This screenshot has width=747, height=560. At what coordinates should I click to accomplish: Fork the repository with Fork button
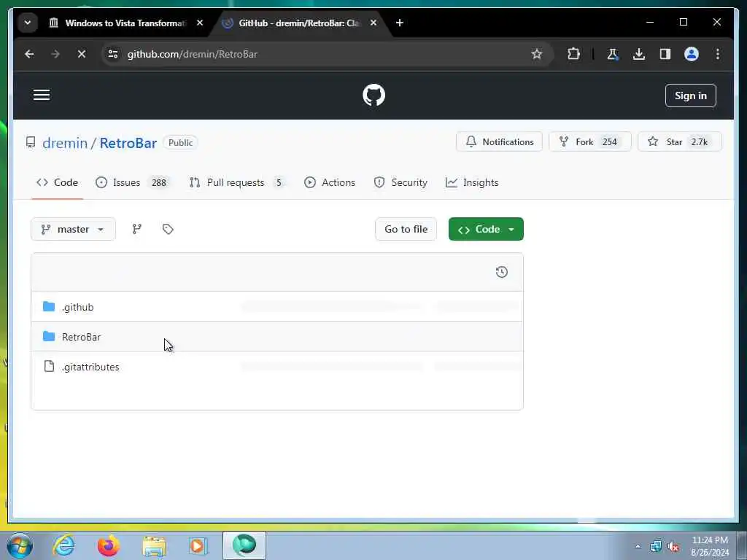[x=589, y=142]
